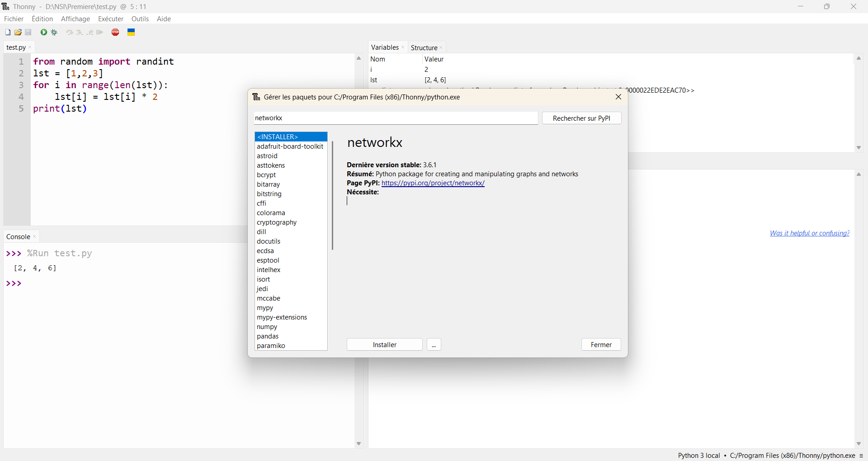
Task: Select numpy in the package list
Action: pos(267,327)
